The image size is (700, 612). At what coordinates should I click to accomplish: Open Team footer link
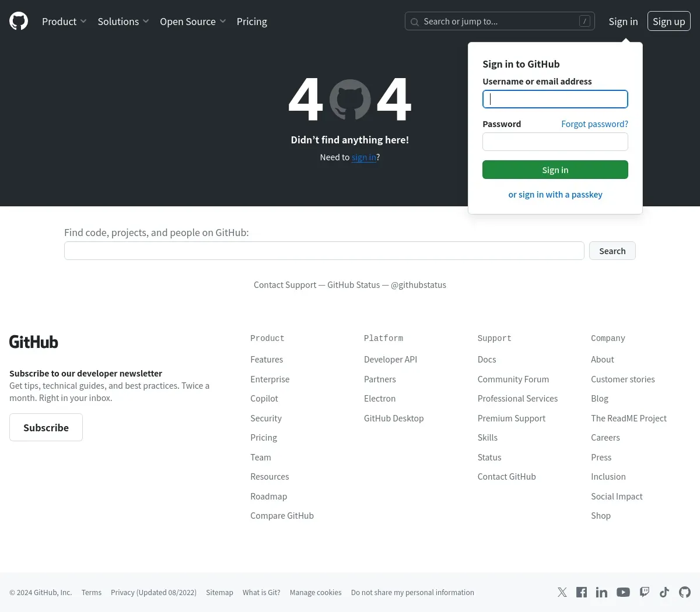tap(261, 458)
